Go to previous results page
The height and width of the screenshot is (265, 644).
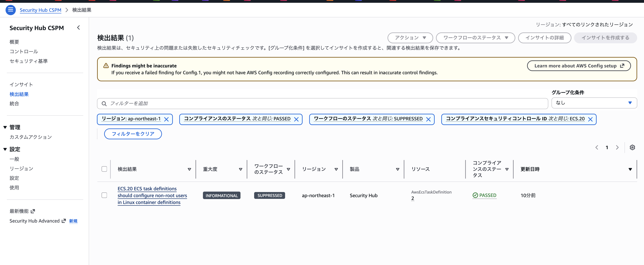pyautogui.click(x=597, y=147)
